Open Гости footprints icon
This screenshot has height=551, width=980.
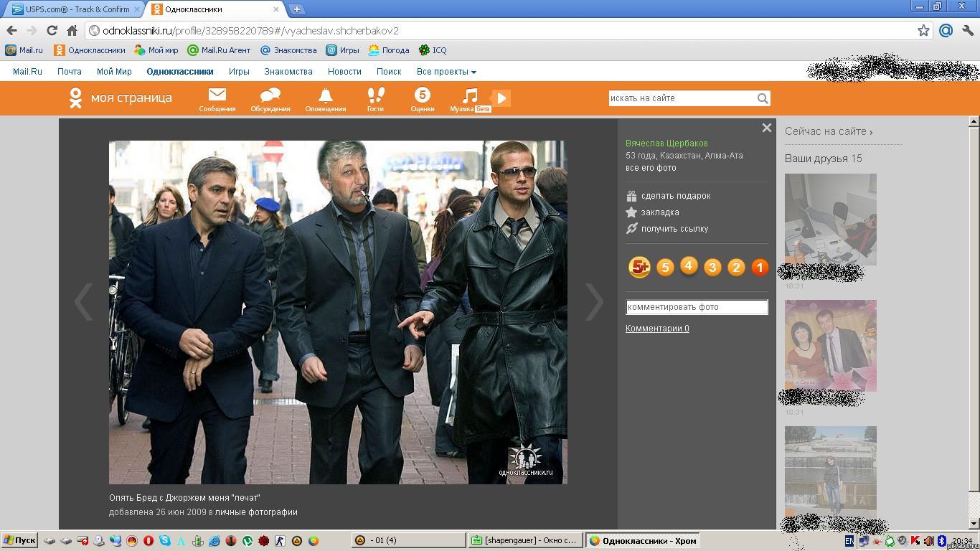[376, 95]
